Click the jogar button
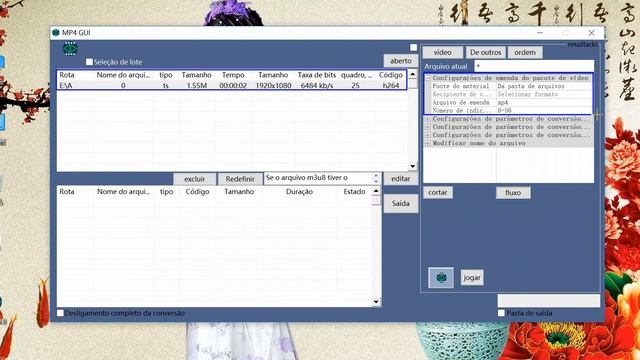 472,278
